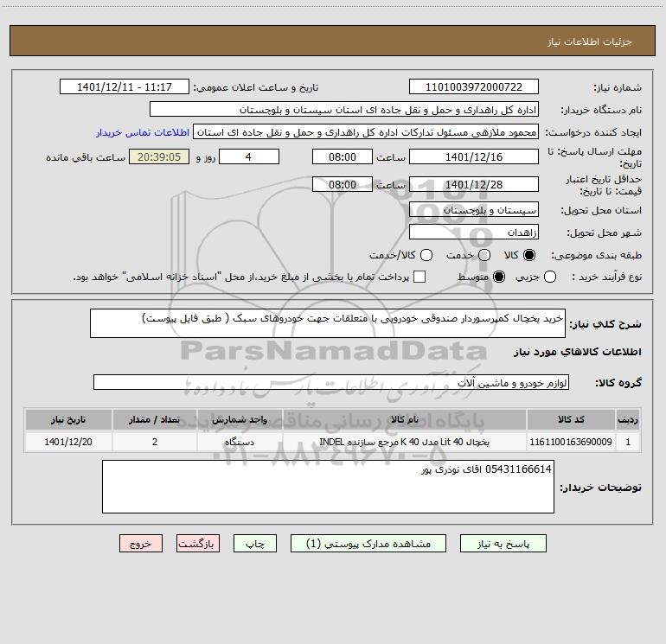Image resolution: width=666 pixels, height=644 pixels.
Task: Select the کالا radio button
Action: click(529, 255)
